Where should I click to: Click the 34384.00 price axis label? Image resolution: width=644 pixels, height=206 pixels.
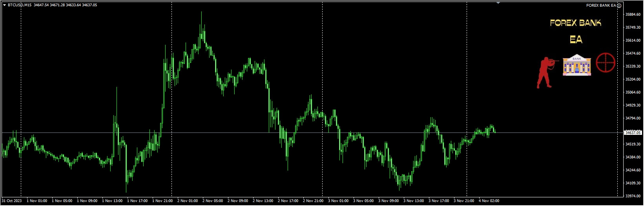pyautogui.click(x=633, y=157)
